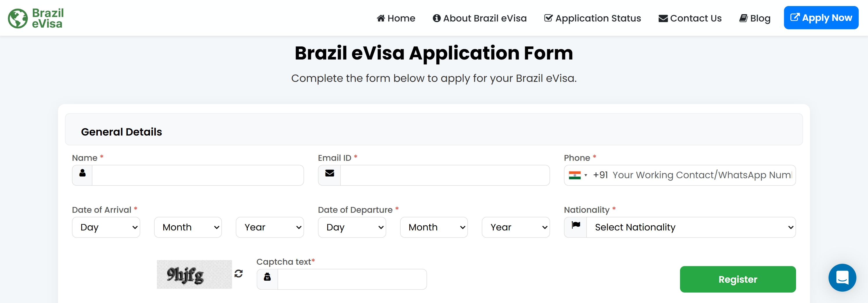
Task: Click the envelope icon beside Email ID
Action: (x=329, y=173)
